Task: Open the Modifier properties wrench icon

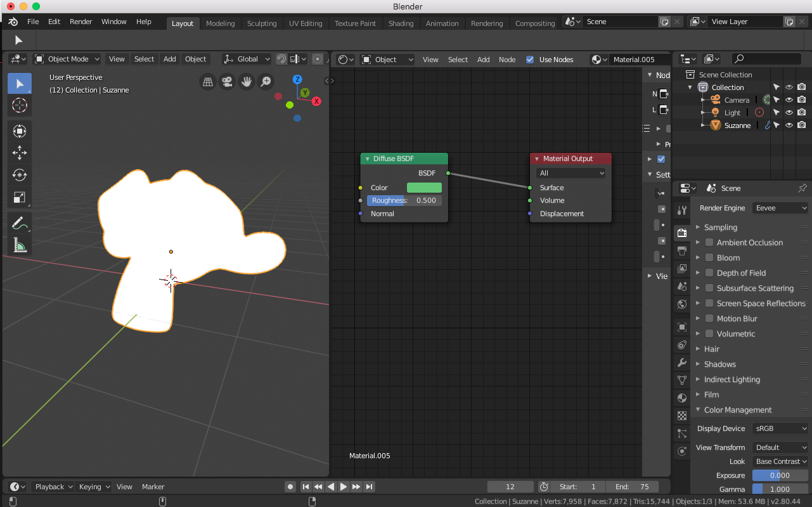Action: [x=681, y=363]
